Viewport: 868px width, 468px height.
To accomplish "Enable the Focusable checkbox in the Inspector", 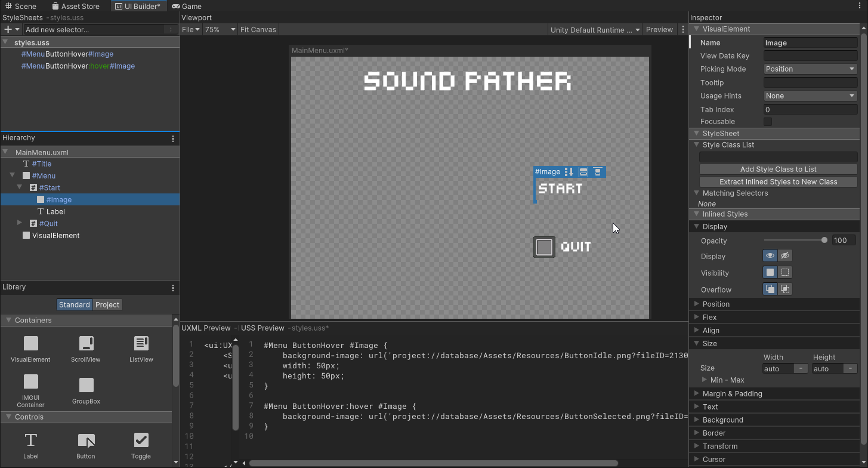I will [x=767, y=121].
